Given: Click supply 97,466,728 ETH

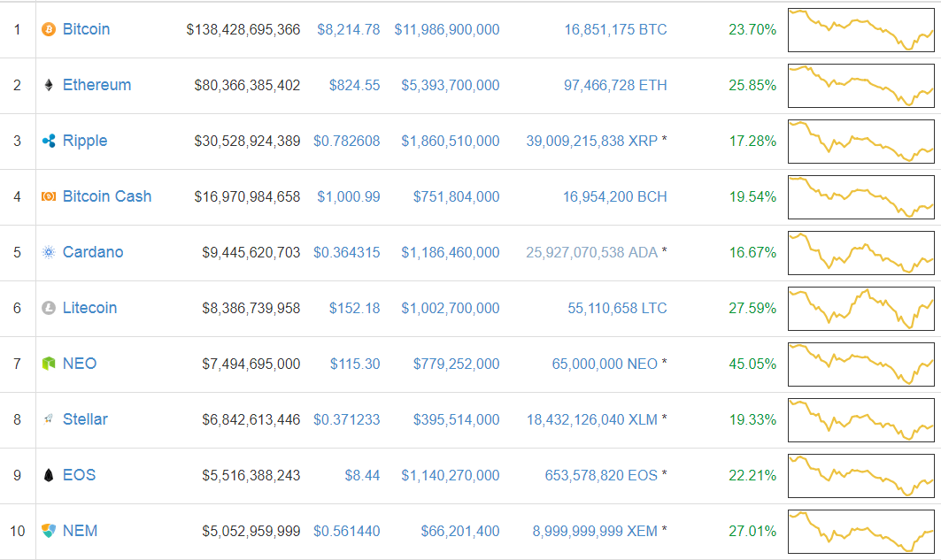Looking at the screenshot, I should point(615,85).
